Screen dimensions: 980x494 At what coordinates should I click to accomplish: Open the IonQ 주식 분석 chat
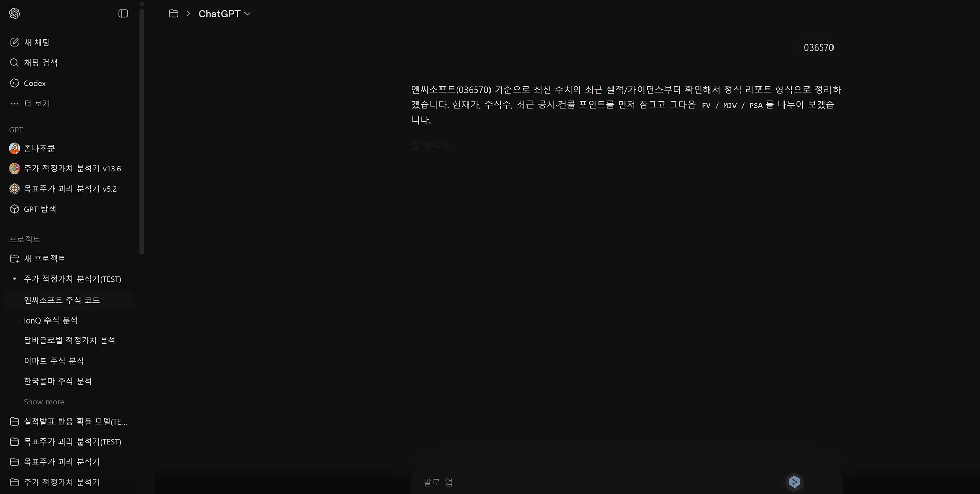[x=69, y=320]
